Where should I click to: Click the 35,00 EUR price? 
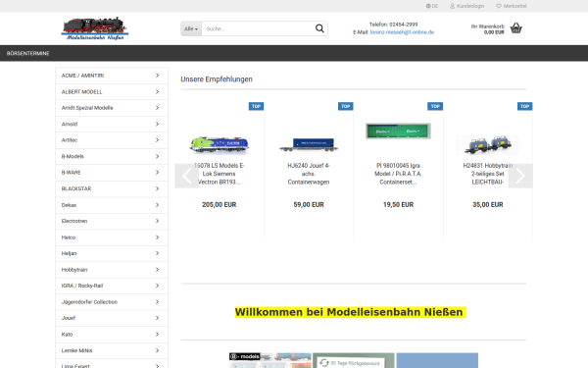(487, 205)
